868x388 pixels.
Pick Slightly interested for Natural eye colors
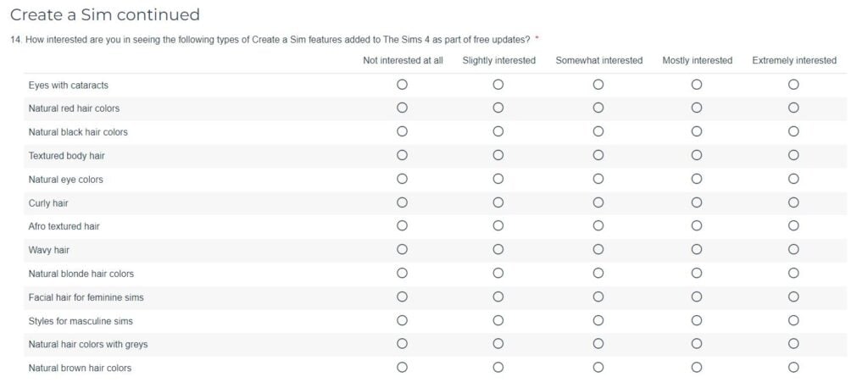click(x=498, y=179)
